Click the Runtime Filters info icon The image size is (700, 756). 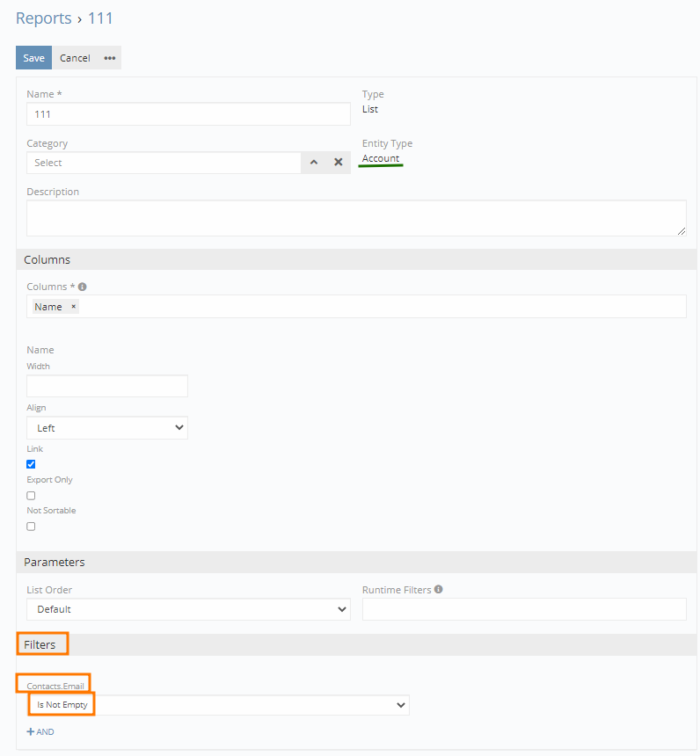438,590
